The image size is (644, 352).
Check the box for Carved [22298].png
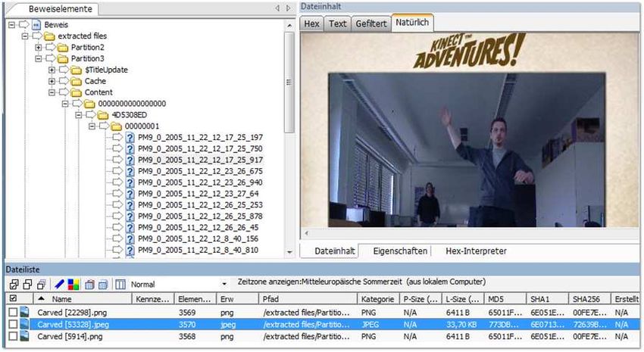[13, 312]
